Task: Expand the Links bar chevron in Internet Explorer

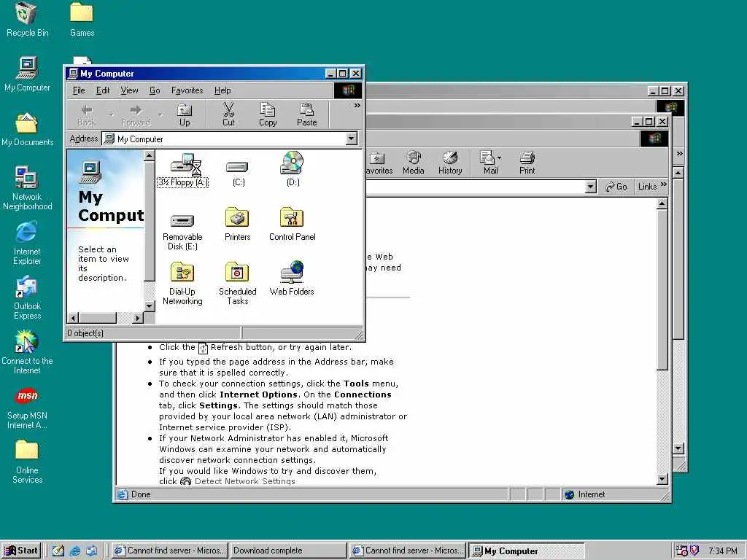Action: pyautogui.click(x=664, y=184)
